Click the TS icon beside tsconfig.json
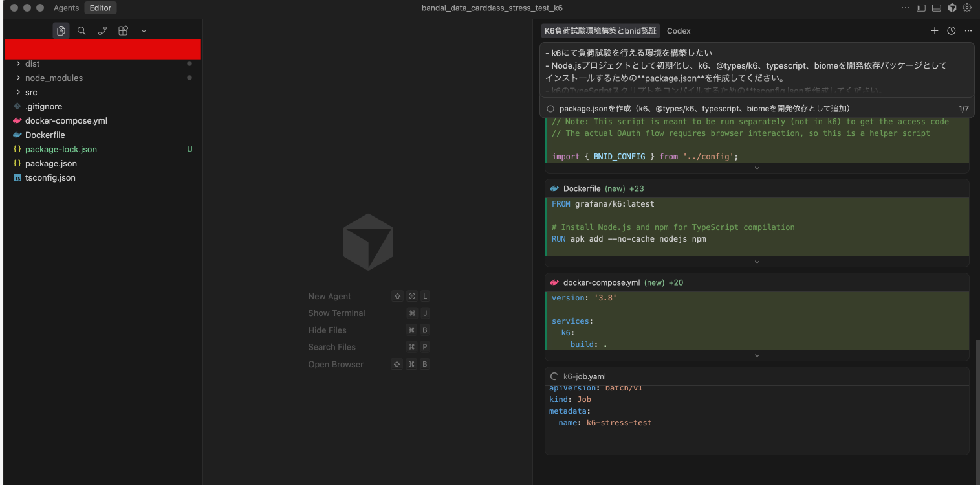980x485 pixels. 17,177
